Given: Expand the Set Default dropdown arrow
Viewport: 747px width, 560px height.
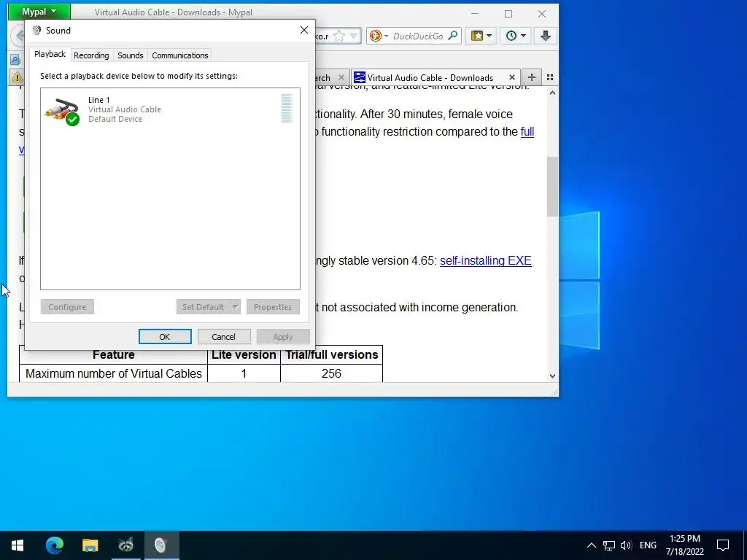Looking at the screenshot, I should 236,307.
